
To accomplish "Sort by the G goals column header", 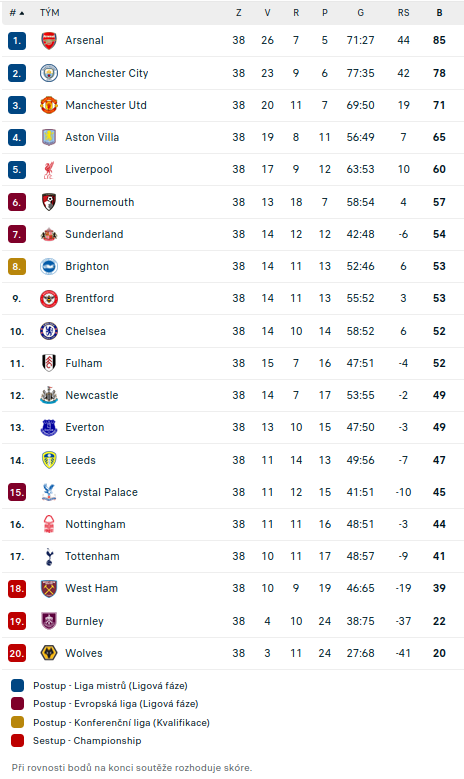I will coord(361,13).
